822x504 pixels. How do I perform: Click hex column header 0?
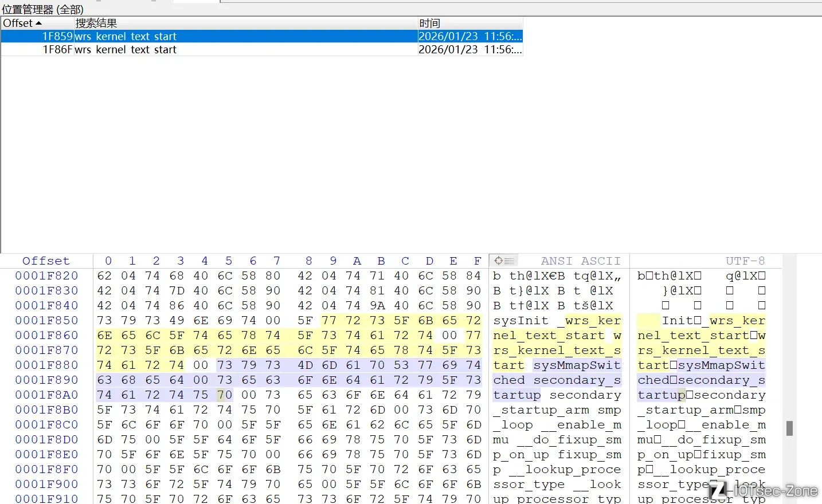tap(108, 261)
